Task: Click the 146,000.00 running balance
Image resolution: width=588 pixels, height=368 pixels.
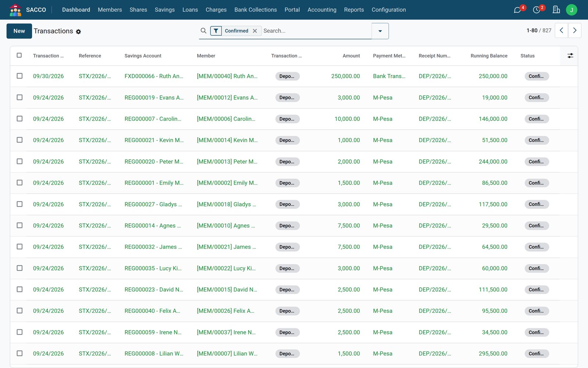Action: click(x=493, y=119)
